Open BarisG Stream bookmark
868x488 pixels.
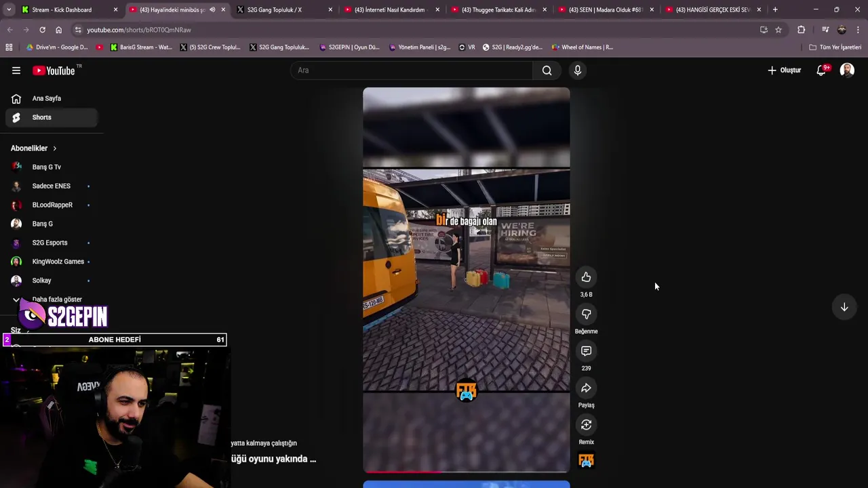141,47
